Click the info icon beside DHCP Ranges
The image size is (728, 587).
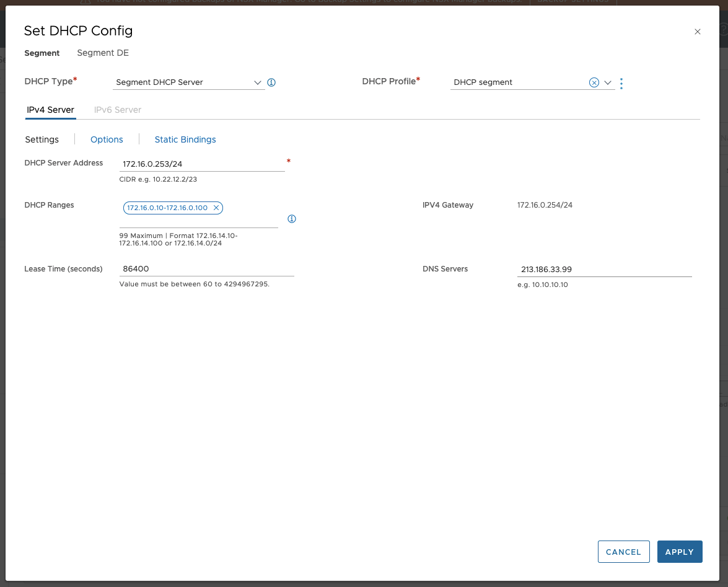point(292,219)
